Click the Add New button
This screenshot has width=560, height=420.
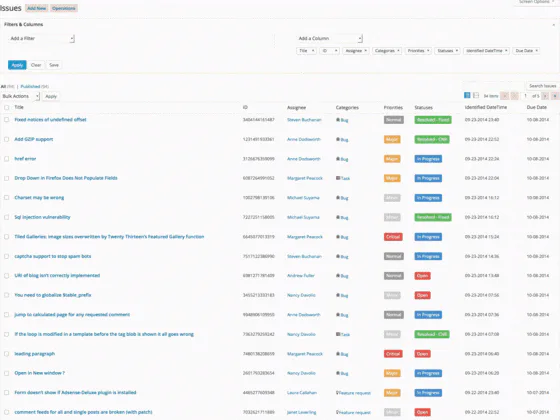click(36, 8)
